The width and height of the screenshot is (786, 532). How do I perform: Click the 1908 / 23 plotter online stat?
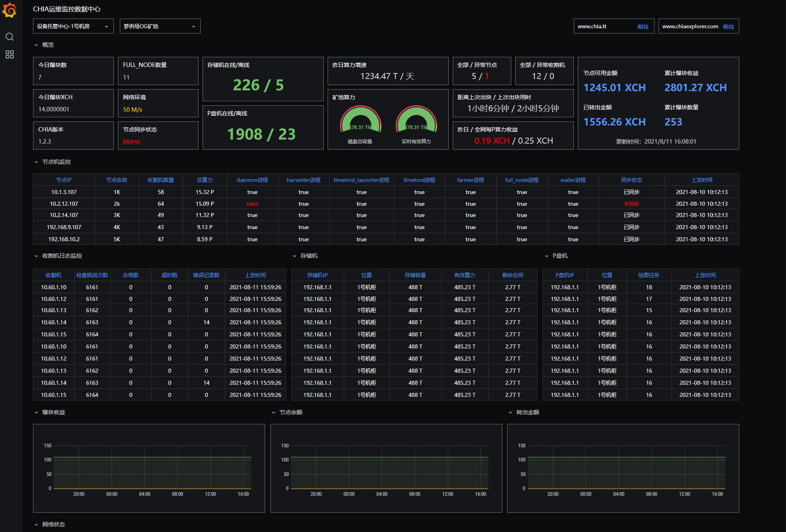pos(261,134)
